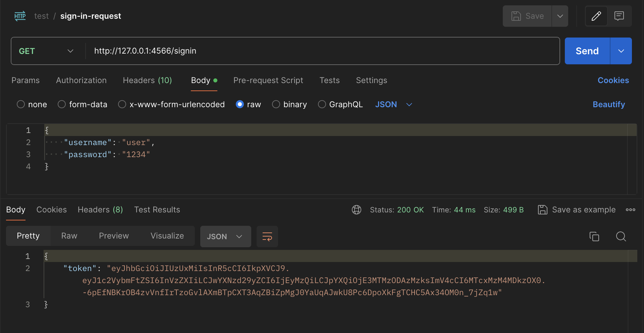Screen dimensions: 644x333
Task: Open the Tests tab
Action: (x=329, y=80)
